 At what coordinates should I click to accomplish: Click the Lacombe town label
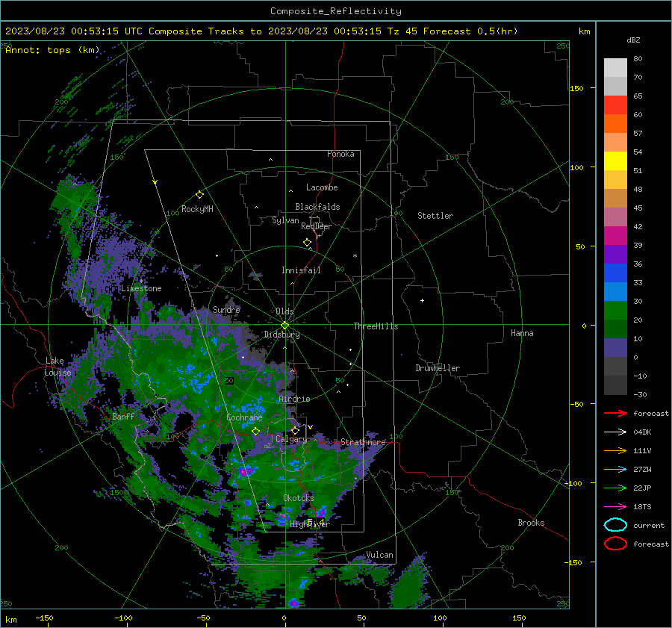click(322, 187)
